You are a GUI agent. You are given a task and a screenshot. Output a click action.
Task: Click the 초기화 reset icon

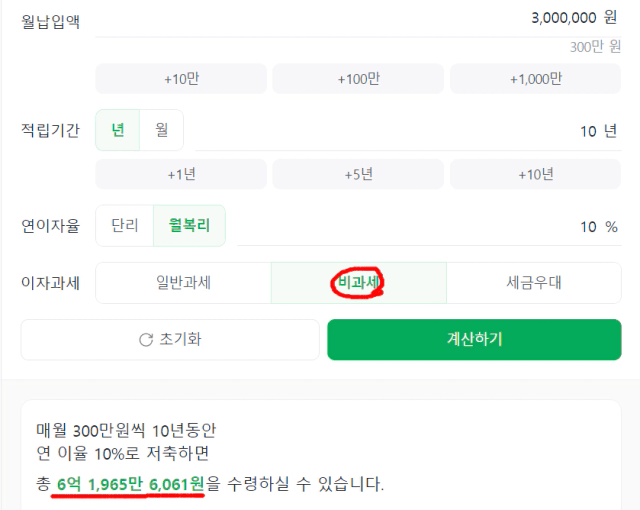point(146,340)
